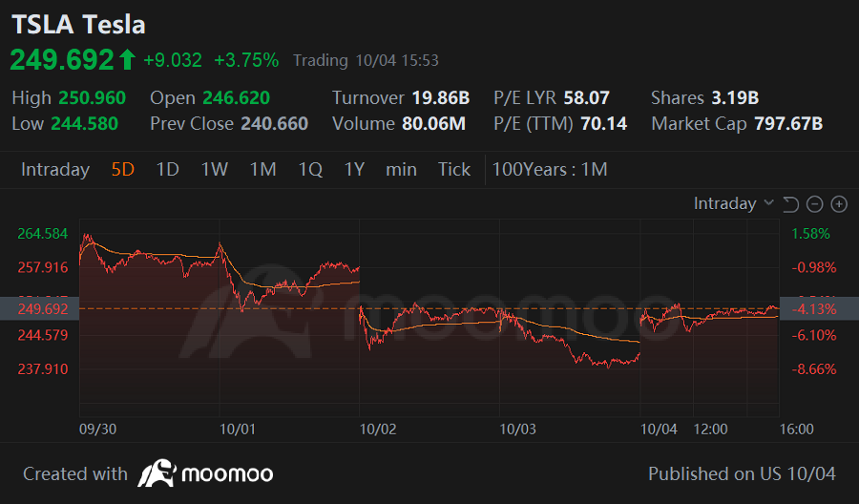Click the 10/01 date axis label
This screenshot has height=504, width=859.
pos(238,429)
